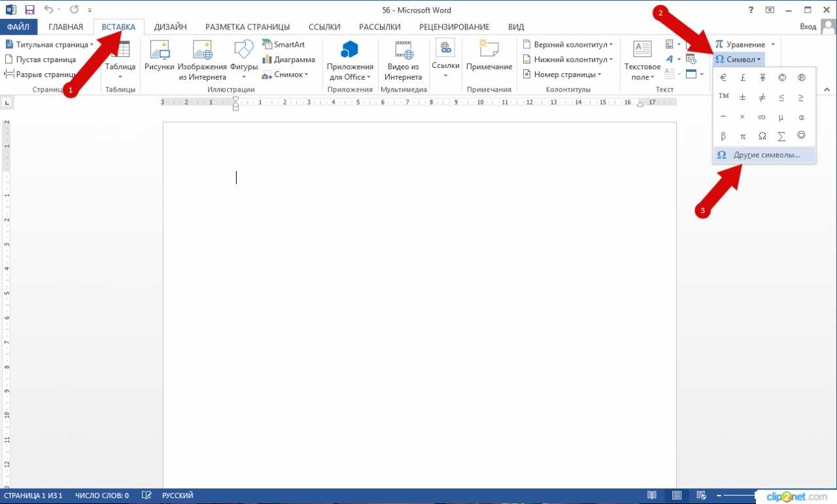Viewport: 837px width, 504px height.
Task: Insert the Euro sign symbol
Action: [x=723, y=78]
